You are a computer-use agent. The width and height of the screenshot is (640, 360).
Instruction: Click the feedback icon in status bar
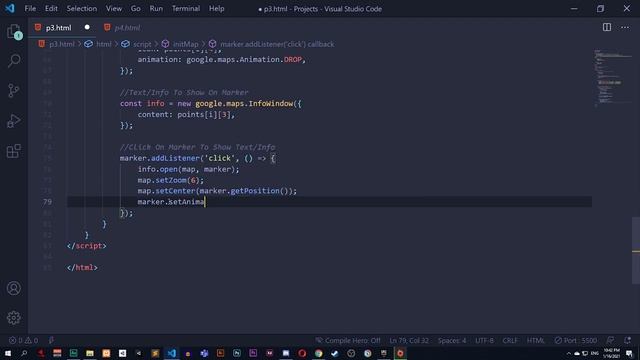[610, 340]
